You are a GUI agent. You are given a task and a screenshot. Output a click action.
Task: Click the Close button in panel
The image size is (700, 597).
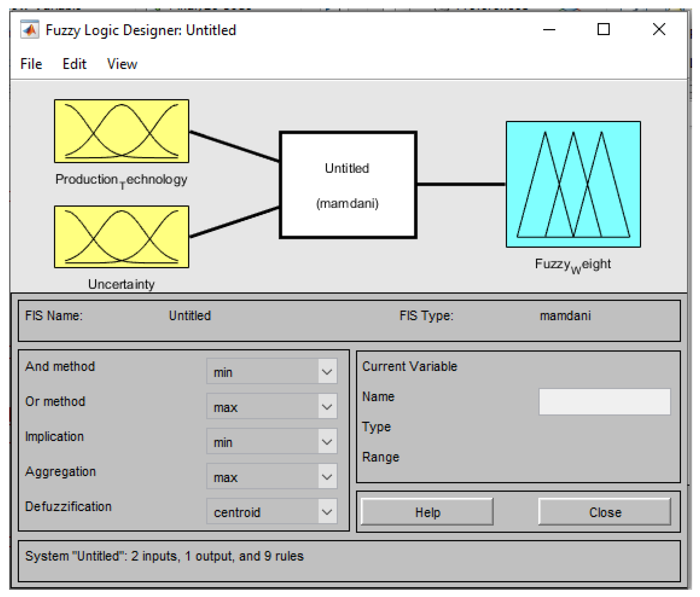click(604, 511)
